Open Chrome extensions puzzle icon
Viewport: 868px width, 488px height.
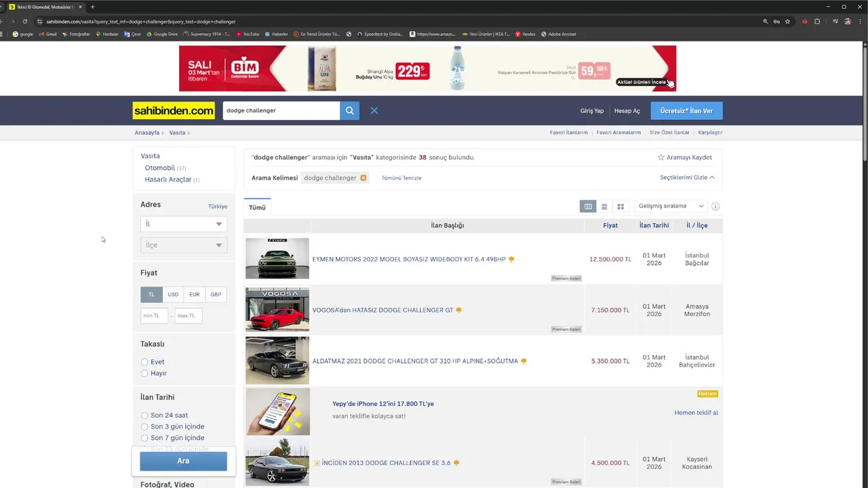point(817,21)
